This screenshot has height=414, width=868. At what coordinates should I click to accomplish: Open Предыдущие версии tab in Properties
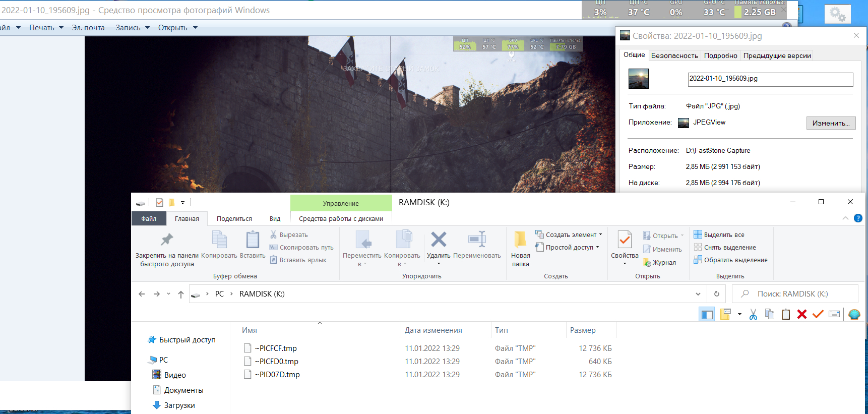click(777, 55)
